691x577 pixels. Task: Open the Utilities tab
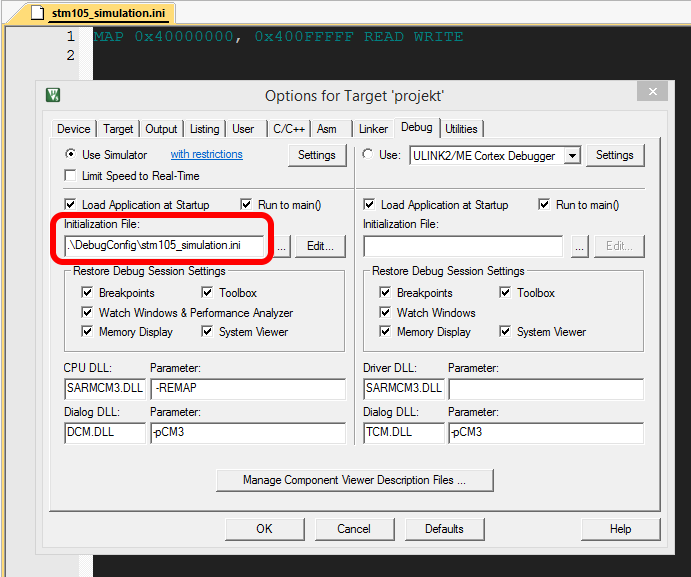461,129
